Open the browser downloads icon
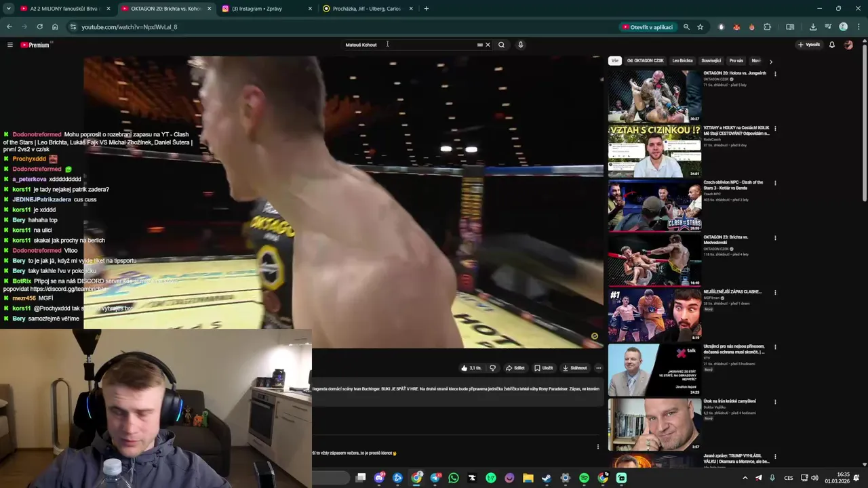The height and width of the screenshot is (488, 868). (813, 27)
